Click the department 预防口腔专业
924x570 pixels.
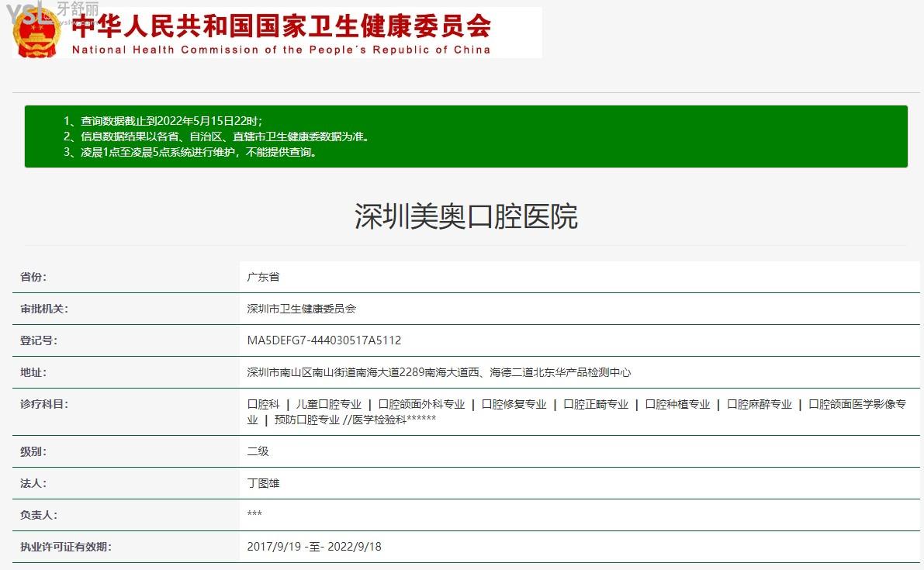point(307,420)
